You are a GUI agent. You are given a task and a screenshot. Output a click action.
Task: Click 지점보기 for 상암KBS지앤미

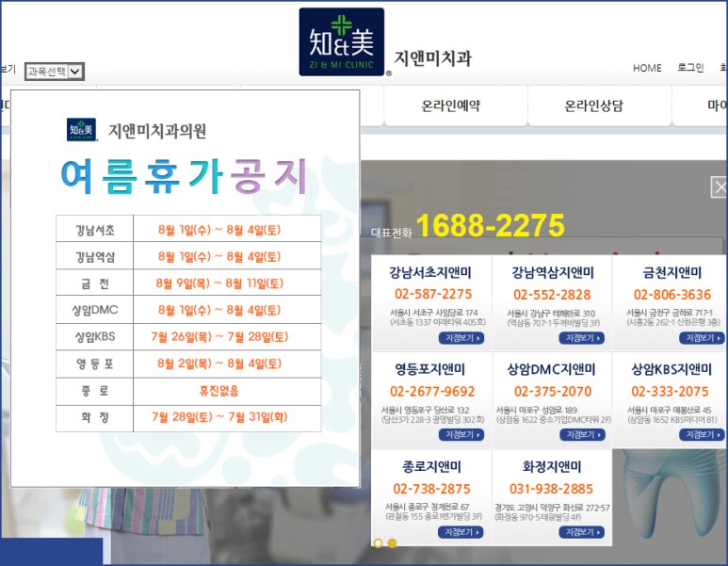point(702,434)
